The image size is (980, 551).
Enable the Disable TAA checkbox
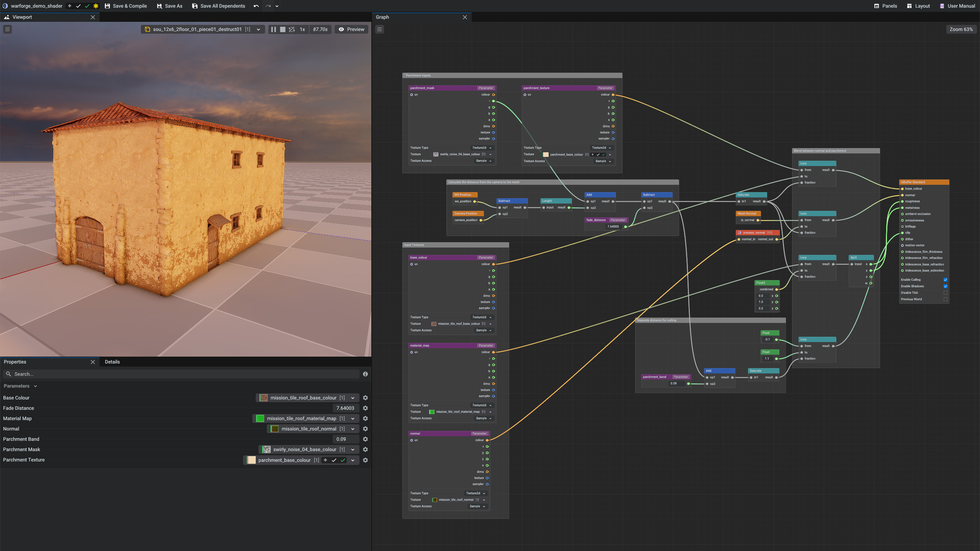click(945, 293)
